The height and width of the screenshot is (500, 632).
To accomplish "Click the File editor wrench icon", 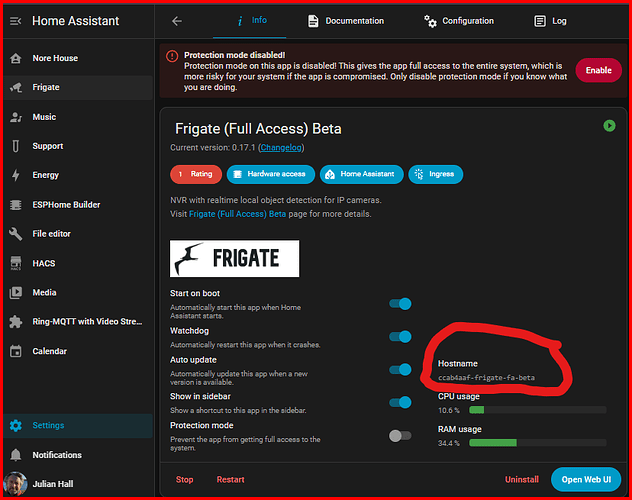I will point(16,234).
